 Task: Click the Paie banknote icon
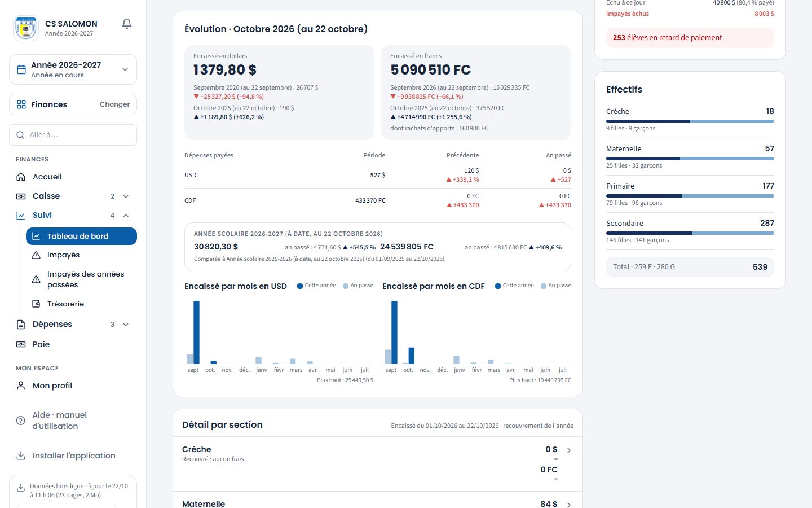pos(21,344)
